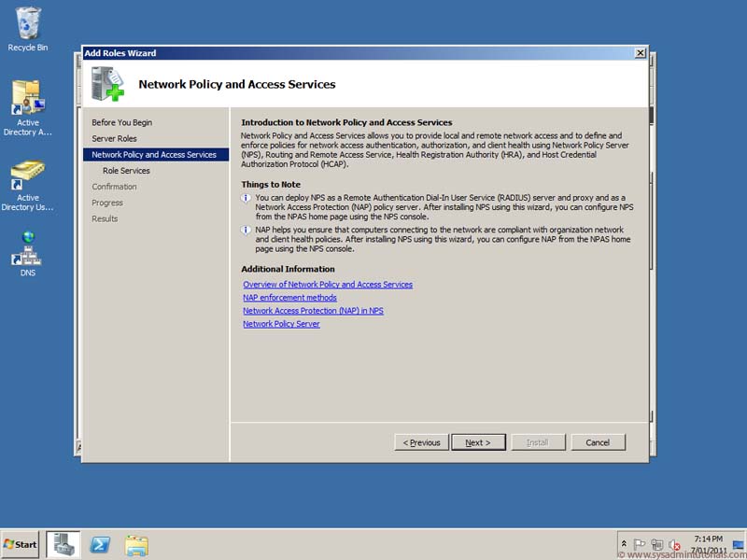Click the taskbar clock showing 7:14 PM
This screenshot has height=560, width=747.
click(x=709, y=544)
